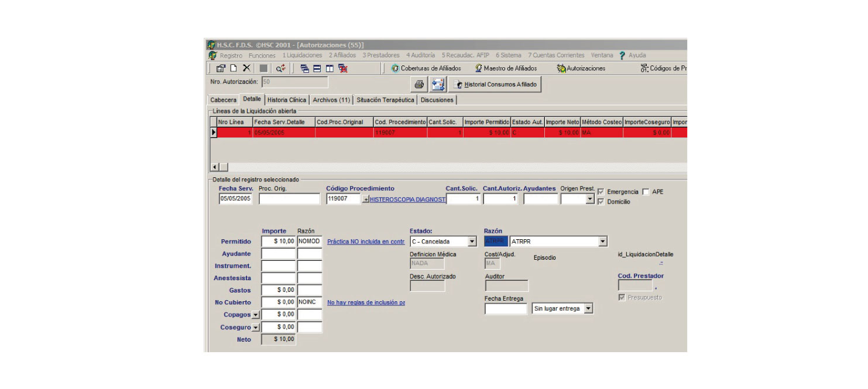Toggle the Emergencia checkbox
Image resolution: width=868 pixels, height=389 pixels.
(x=601, y=192)
